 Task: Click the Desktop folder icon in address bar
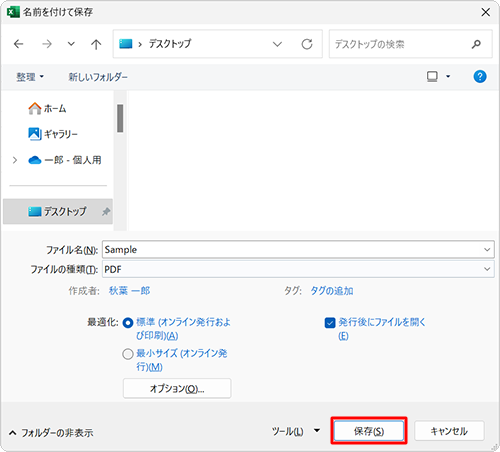click(x=126, y=44)
